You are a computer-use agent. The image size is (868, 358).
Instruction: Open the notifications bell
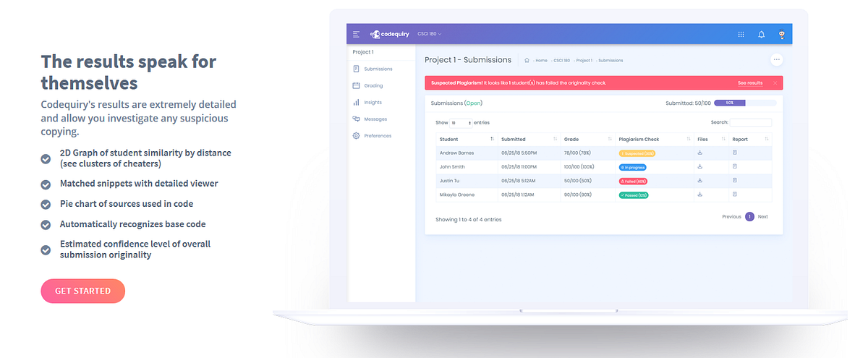coord(761,34)
